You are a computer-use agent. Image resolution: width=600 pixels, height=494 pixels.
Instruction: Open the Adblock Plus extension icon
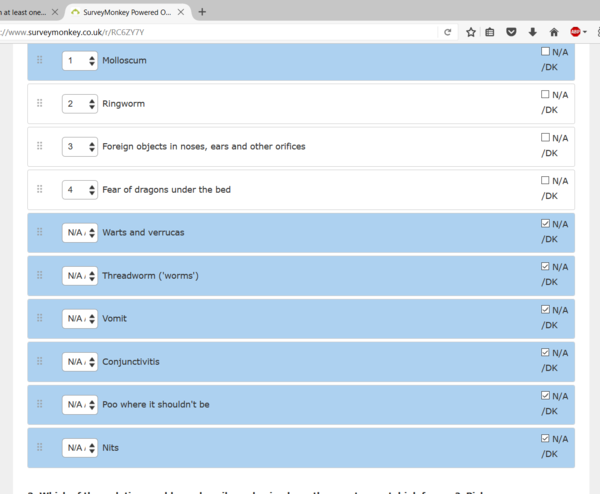tap(576, 32)
